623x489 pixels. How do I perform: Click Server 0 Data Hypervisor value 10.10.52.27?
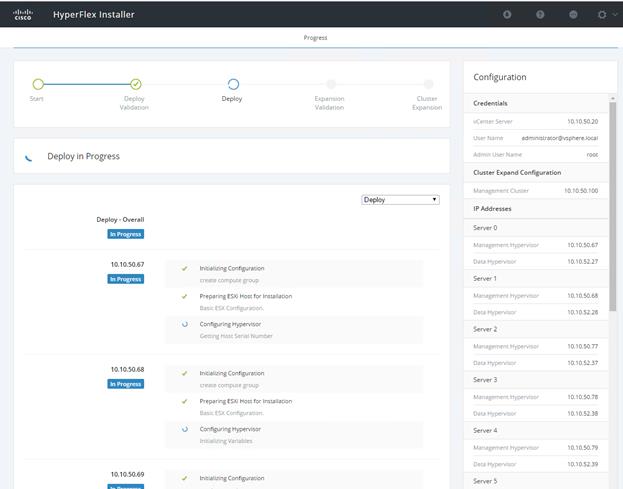(x=582, y=261)
